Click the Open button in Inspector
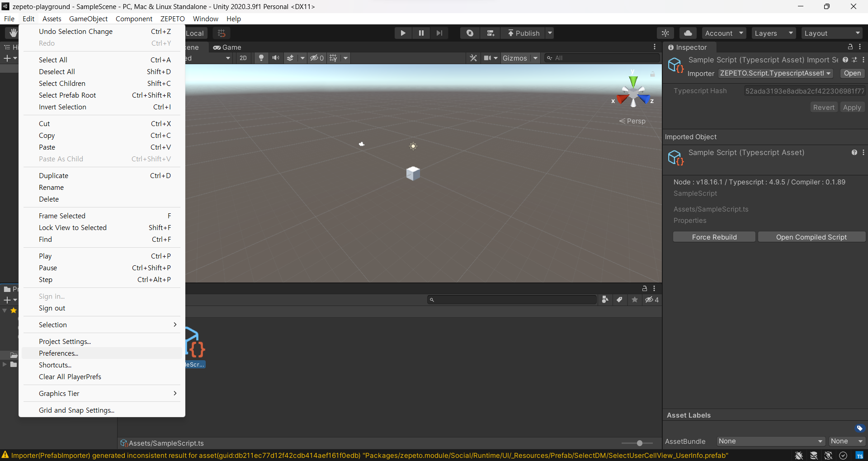868x461 pixels. 852,73
